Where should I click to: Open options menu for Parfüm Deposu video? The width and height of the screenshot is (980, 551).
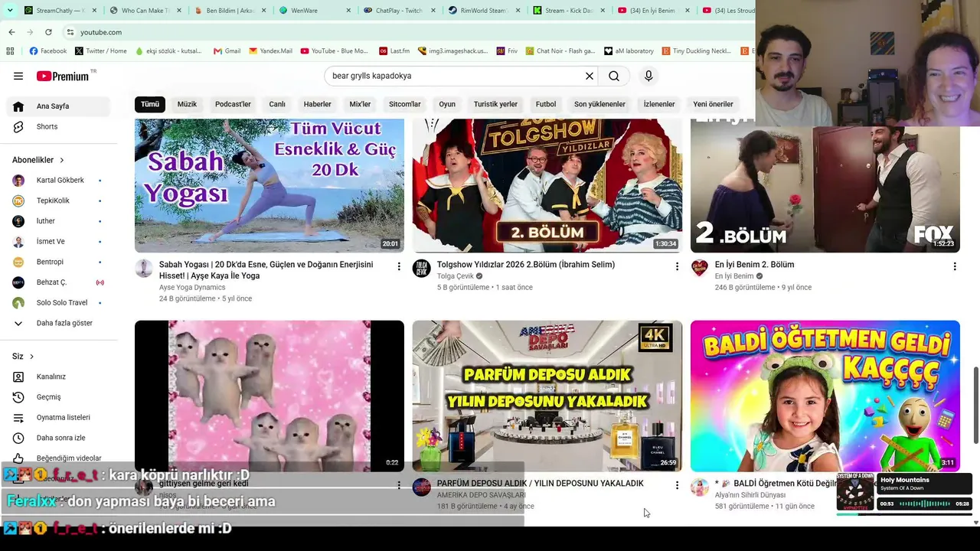(x=677, y=485)
